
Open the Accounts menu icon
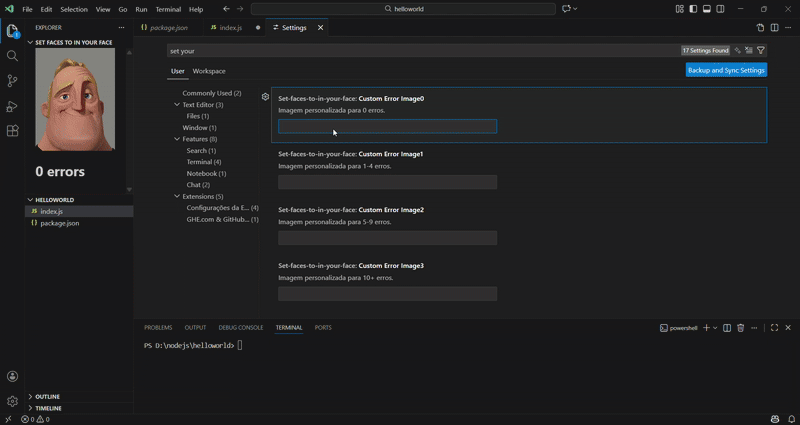(12, 377)
